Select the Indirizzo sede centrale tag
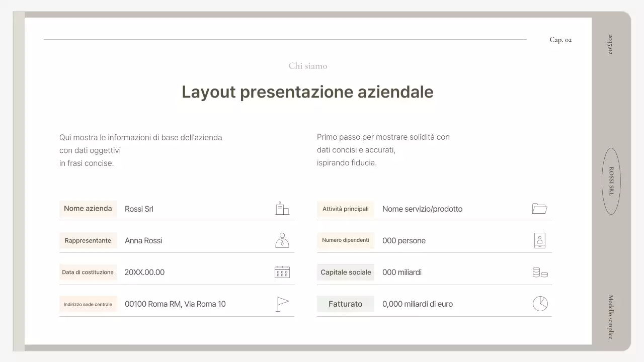Image resolution: width=644 pixels, height=362 pixels. point(88,304)
